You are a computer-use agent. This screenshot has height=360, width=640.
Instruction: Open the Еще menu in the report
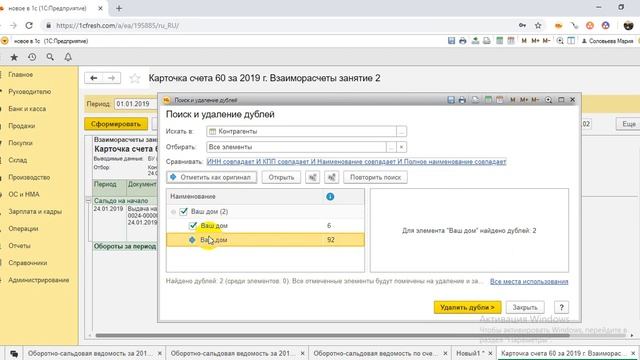629,124
